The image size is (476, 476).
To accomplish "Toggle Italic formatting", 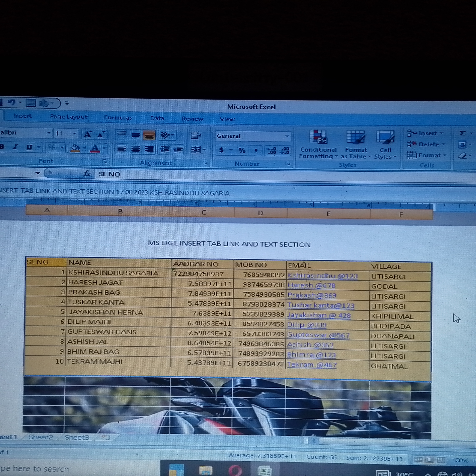I will point(16,147).
